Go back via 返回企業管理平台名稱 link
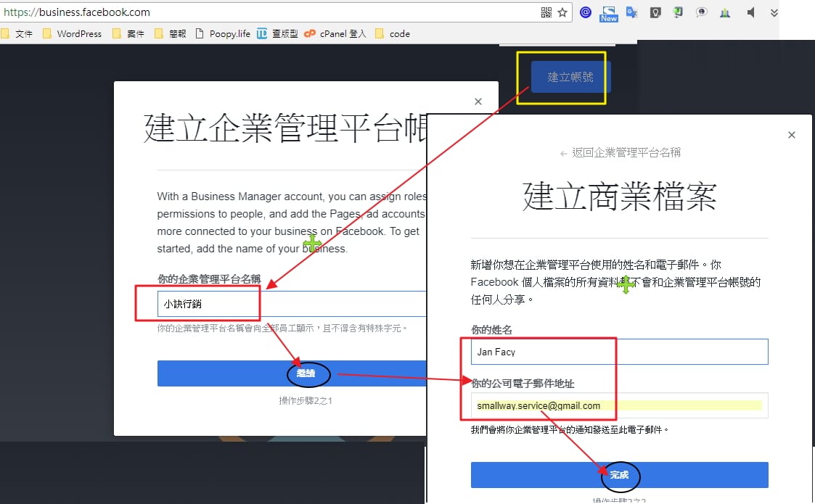 621,153
